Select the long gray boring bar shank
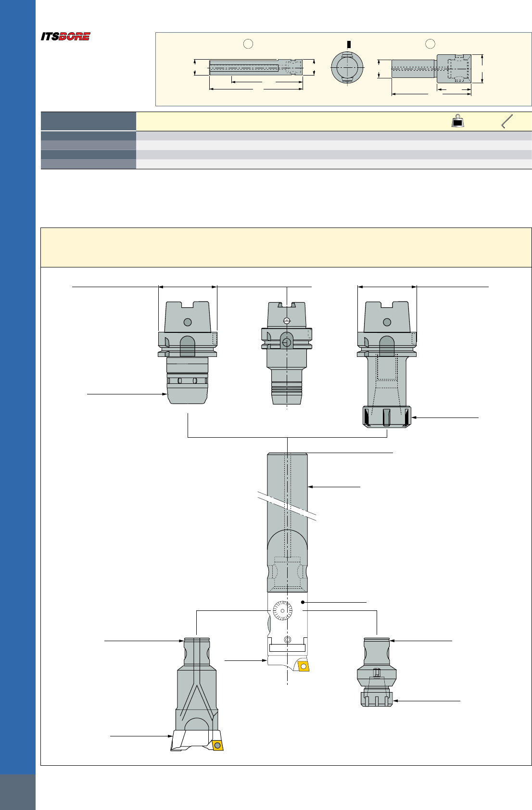Viewport: 532px width, 810px height. pos(287,523)
